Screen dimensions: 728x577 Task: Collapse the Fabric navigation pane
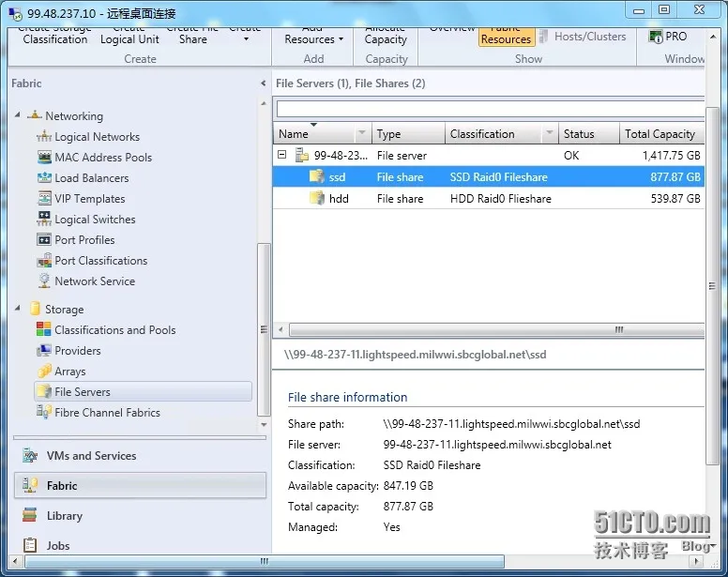coord(264,84)
